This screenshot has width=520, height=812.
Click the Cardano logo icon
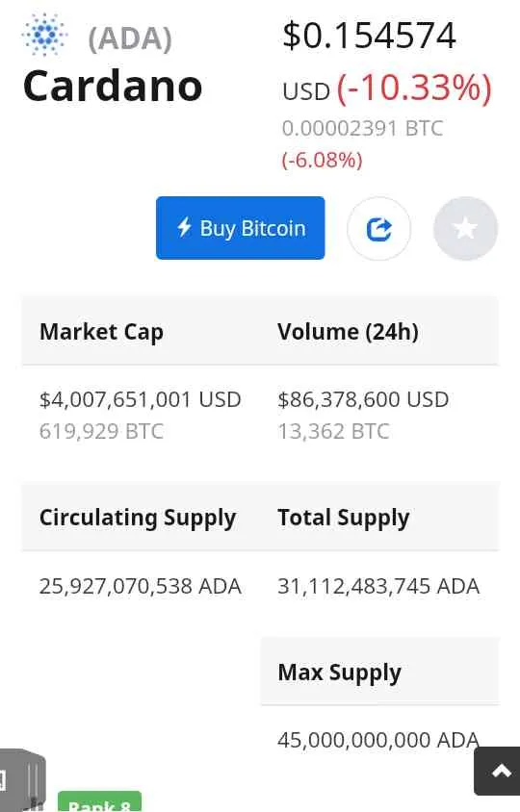[44, 35]
